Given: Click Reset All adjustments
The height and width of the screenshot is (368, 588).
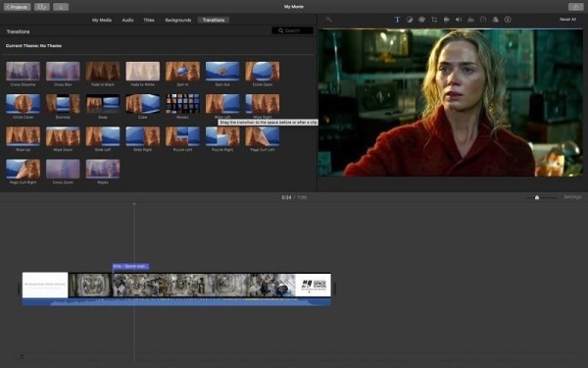Looking at the screenshot, I should (x=567, y=20).
